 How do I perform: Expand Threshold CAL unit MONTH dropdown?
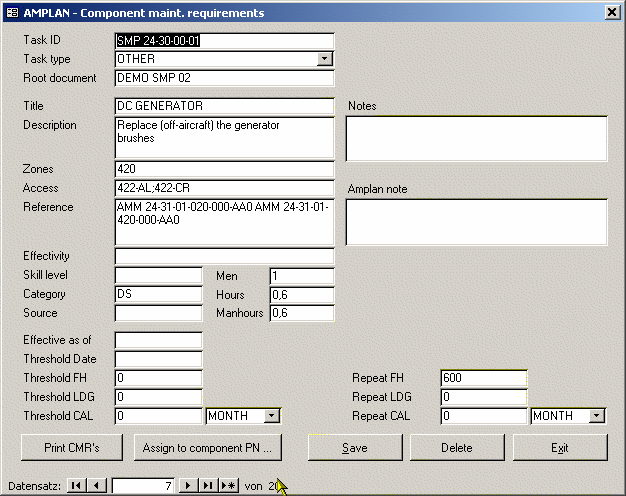pyautogui.click(x=272, y=416)
